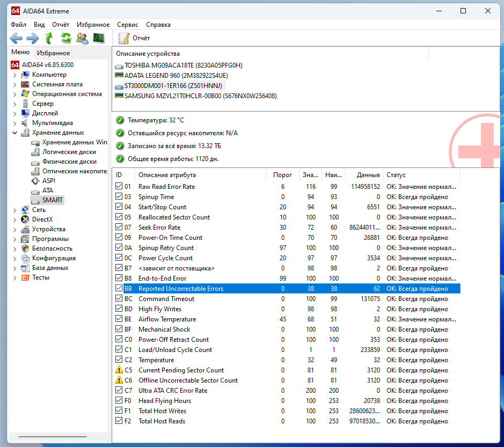Select the Мультимедиа tree item
The width and height of the screenshot is (504, 447).
coord(53,123)
